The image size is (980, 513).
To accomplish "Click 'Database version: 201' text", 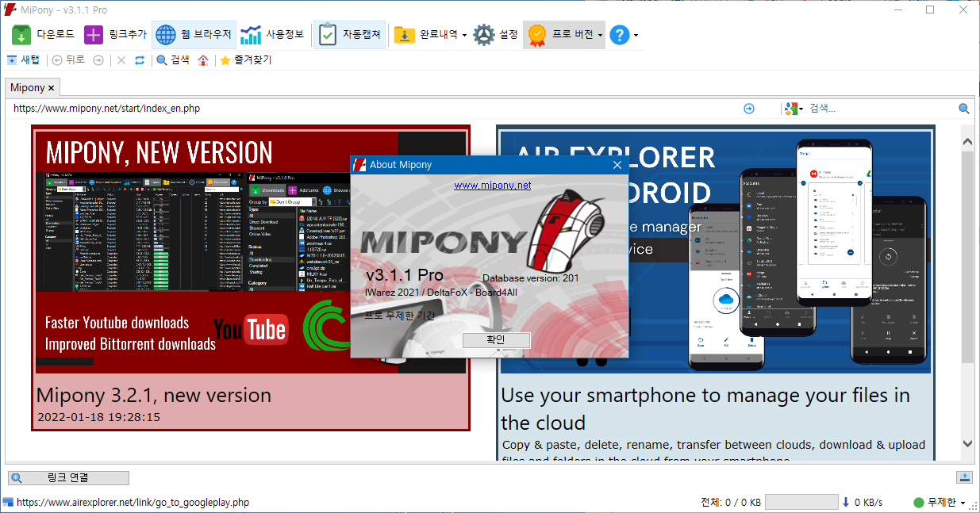I will [x=531, y=278].
